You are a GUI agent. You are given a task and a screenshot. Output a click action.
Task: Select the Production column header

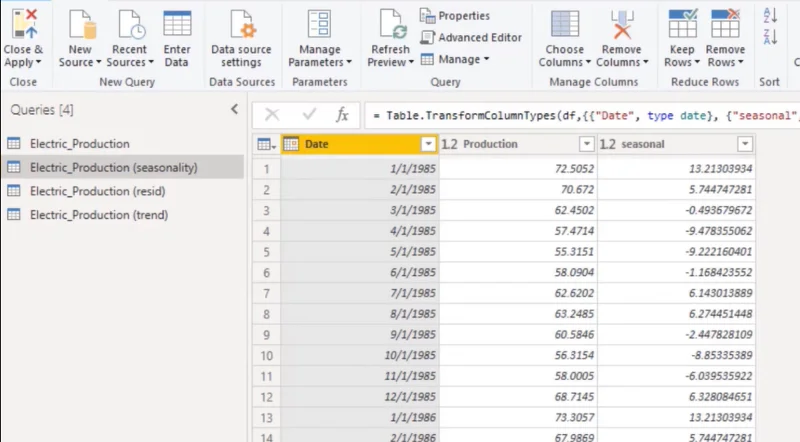tap(518, 144)
